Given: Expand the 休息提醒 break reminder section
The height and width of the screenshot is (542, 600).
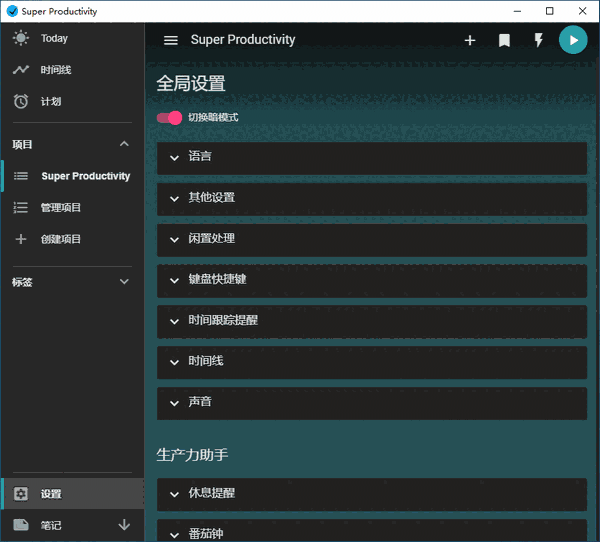Looking at the screenshot, I should pyautogui.click(x=372, y=495).
